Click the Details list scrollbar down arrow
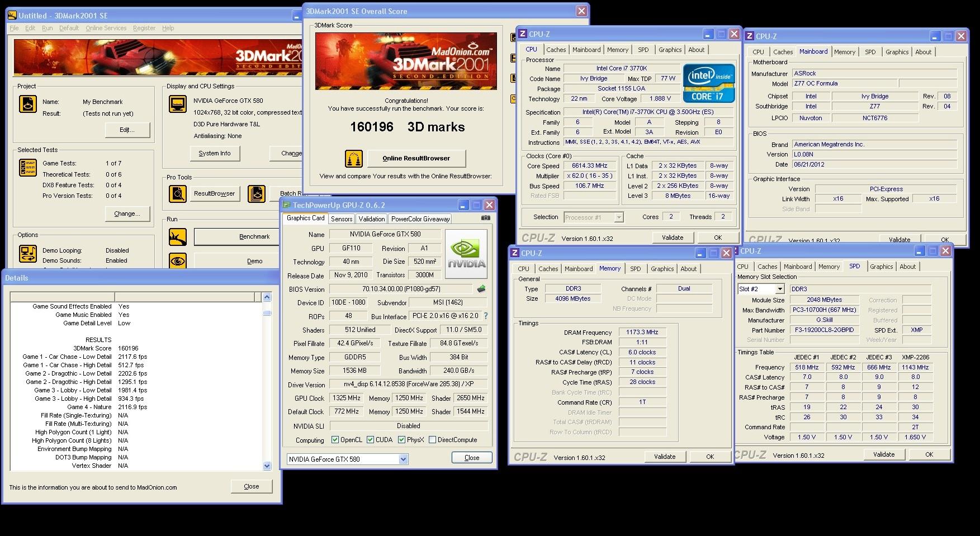This screenshot has height=536, width=980. point(267,466)
